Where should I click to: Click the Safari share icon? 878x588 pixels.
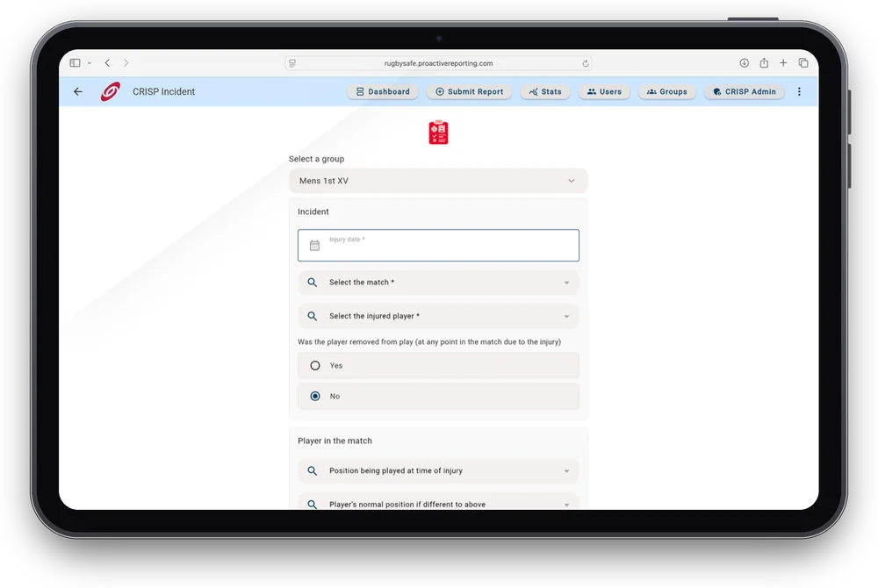pyautogui.click(x=764, y=62)
